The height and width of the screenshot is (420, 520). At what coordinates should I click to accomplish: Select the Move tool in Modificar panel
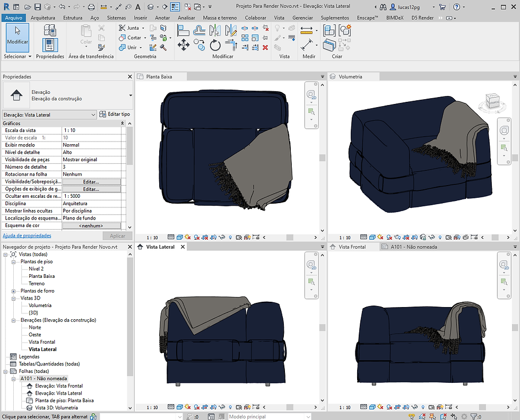pos(184,45)
